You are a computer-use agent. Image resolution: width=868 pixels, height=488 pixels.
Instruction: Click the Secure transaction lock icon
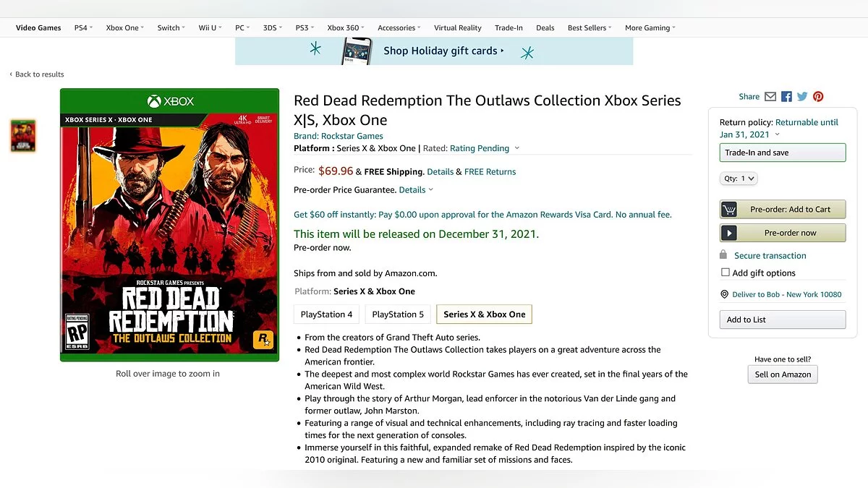point(723,255)
